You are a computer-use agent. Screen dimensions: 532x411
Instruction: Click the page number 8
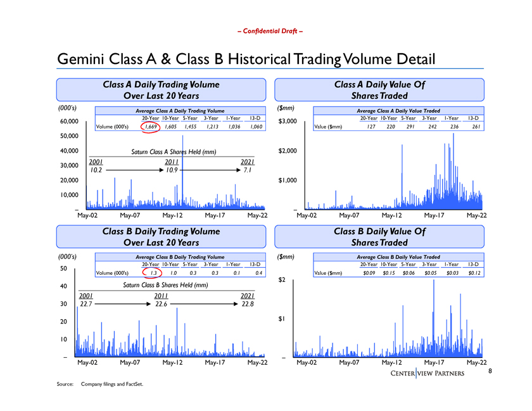pyautogui.click(x=490, y=371)
